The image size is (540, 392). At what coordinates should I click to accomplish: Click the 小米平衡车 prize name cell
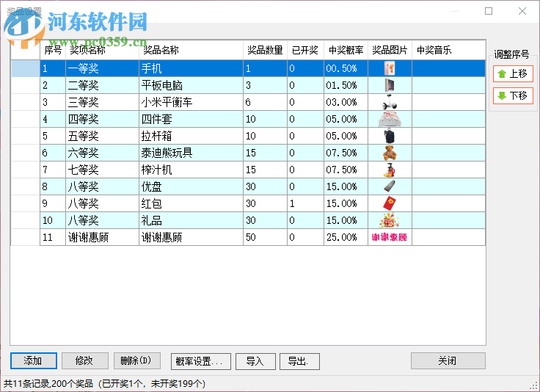click(x=191, y=102)
